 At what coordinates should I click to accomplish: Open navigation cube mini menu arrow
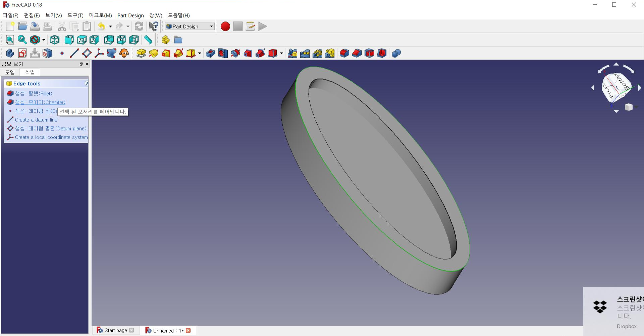pyautogui.click(x=636, y=107)
